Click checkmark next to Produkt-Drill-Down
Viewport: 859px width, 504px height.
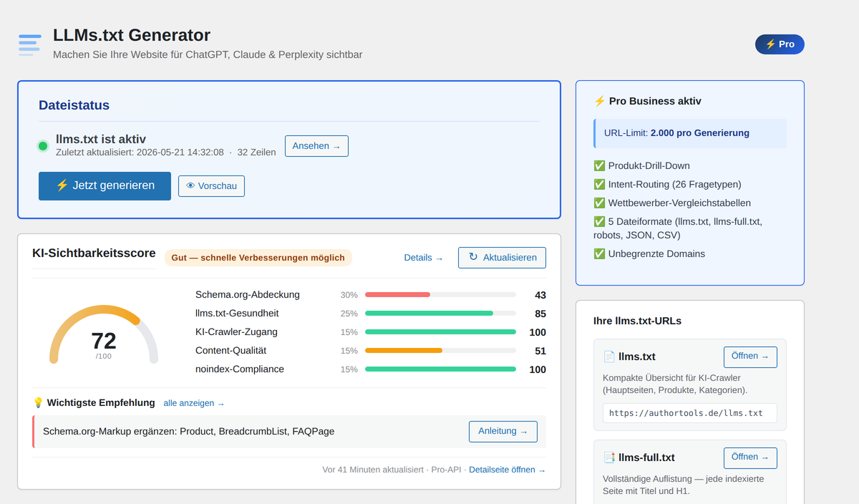600,166
